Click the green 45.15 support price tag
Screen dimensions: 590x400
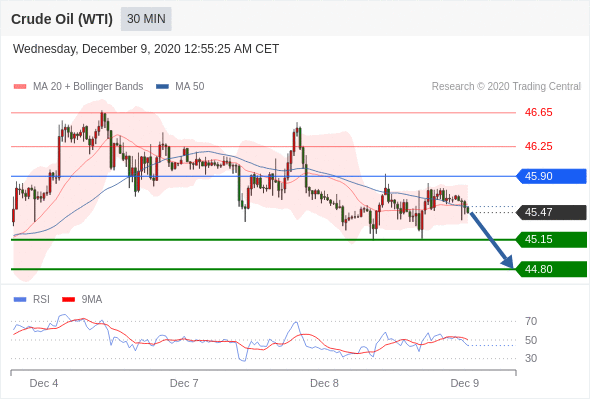pyautogui.click(x=551, y=239)
